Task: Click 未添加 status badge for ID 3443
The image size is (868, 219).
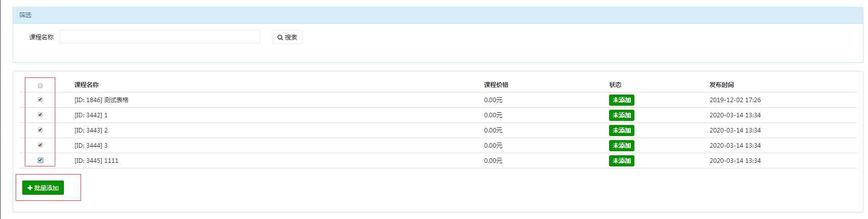Action: point(622,130)
